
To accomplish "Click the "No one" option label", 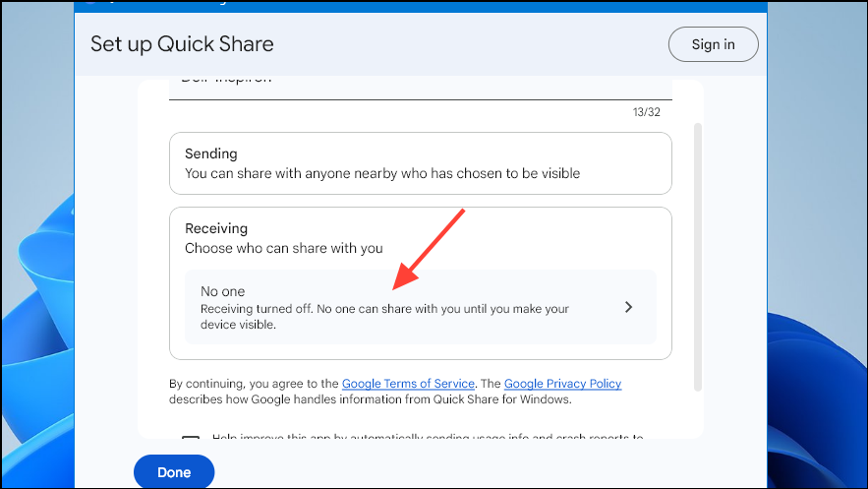I will pyautogui.click(x=222, y=291).
